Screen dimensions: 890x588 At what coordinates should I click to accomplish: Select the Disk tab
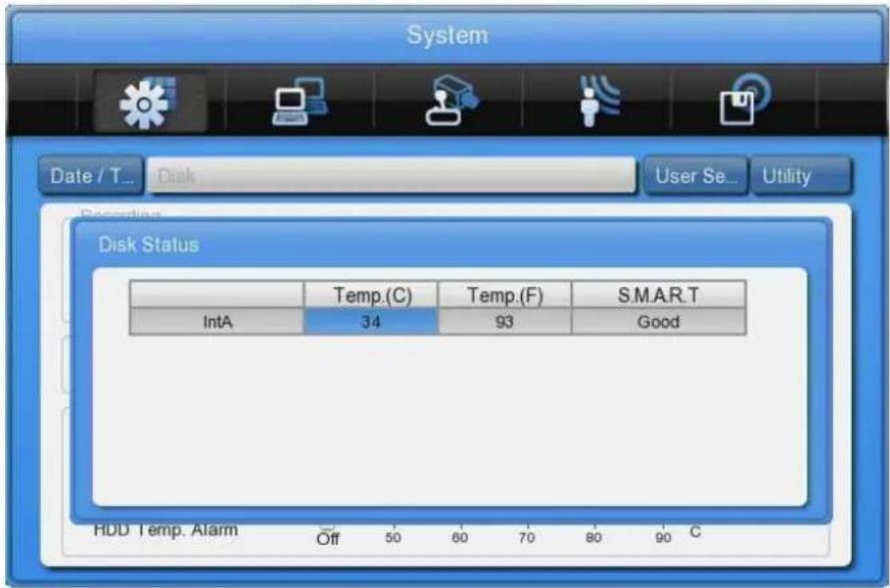coord(391,175)
